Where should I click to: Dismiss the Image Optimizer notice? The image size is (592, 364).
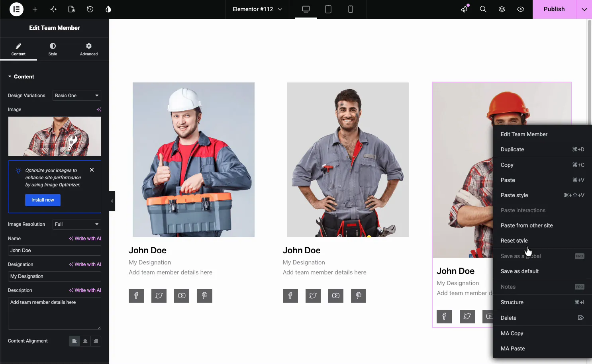[x=92, y=170]
